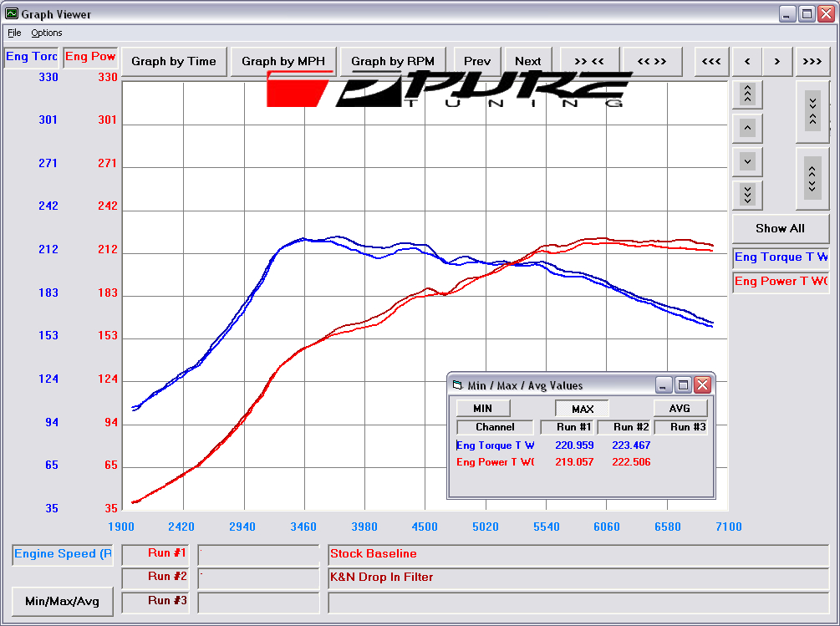
Task: Click torque value 220.959
Action: pos(573,445)
